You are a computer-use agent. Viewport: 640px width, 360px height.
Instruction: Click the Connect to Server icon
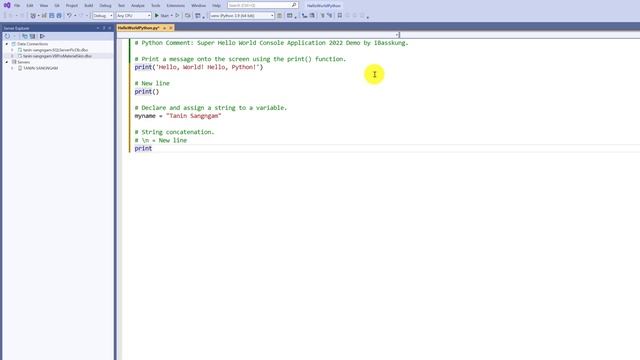[33, 36]
